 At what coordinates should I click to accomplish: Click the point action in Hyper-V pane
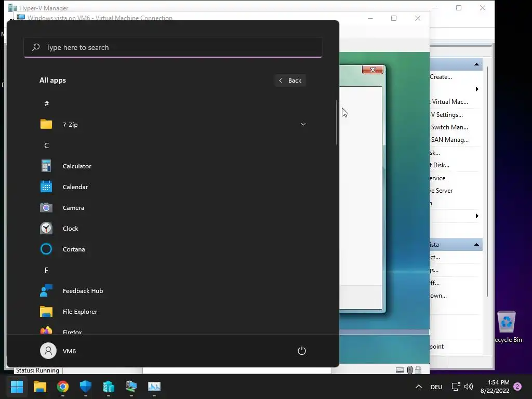click(x=437, y=347)
